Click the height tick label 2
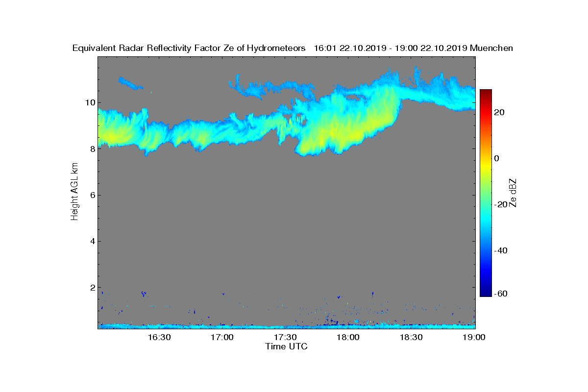The image size is (588, 392). (x=92, y=287)
